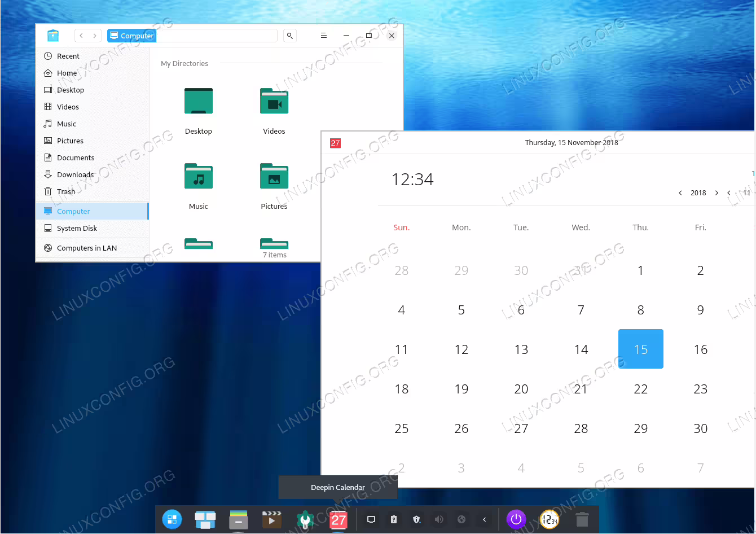756x534 pixels.
Task: Select Documents in the sidebar
Action: (x=92, y=157)
